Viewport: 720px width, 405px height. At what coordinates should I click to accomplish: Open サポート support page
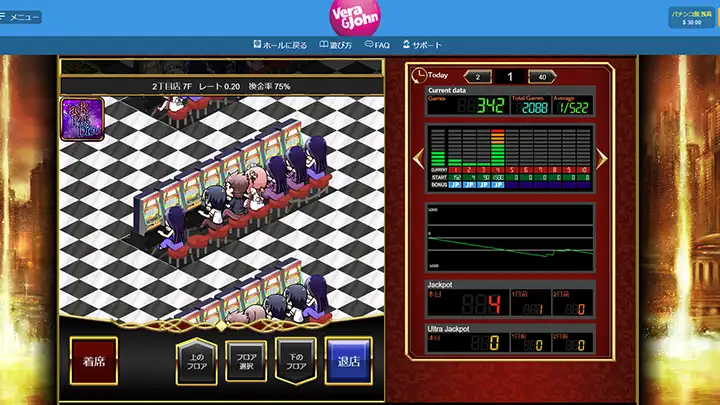pyautogui.click(x=421, y=45)
